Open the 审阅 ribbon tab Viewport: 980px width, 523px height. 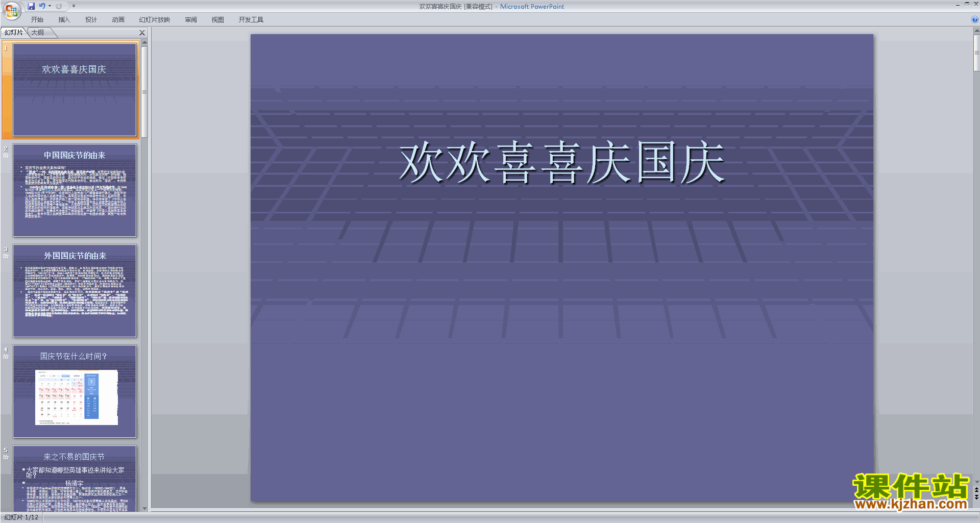point(191,19)
